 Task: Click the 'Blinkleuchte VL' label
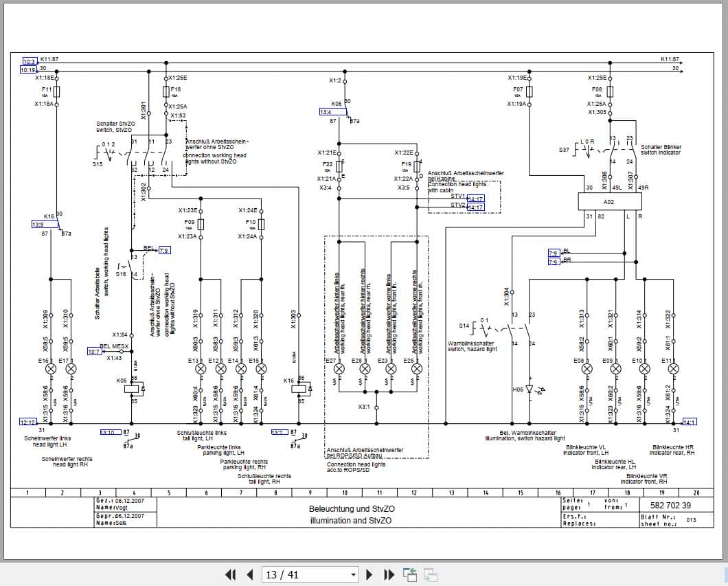(586, 447)
